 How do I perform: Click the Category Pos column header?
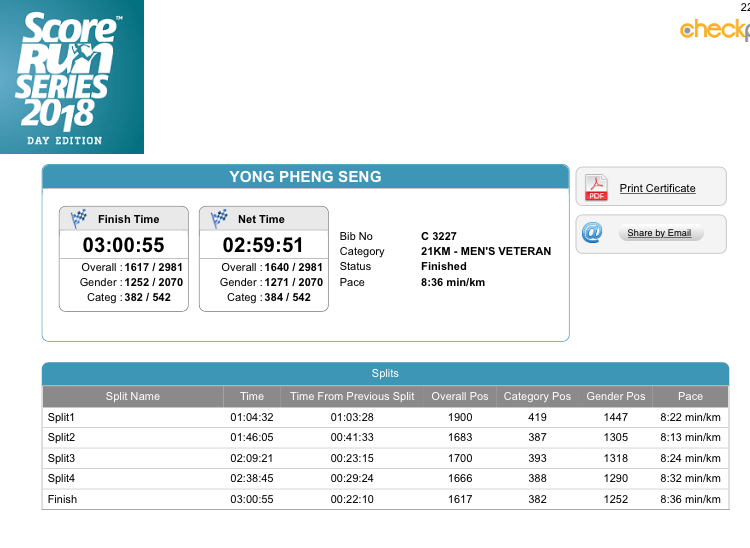click(537, 396)
